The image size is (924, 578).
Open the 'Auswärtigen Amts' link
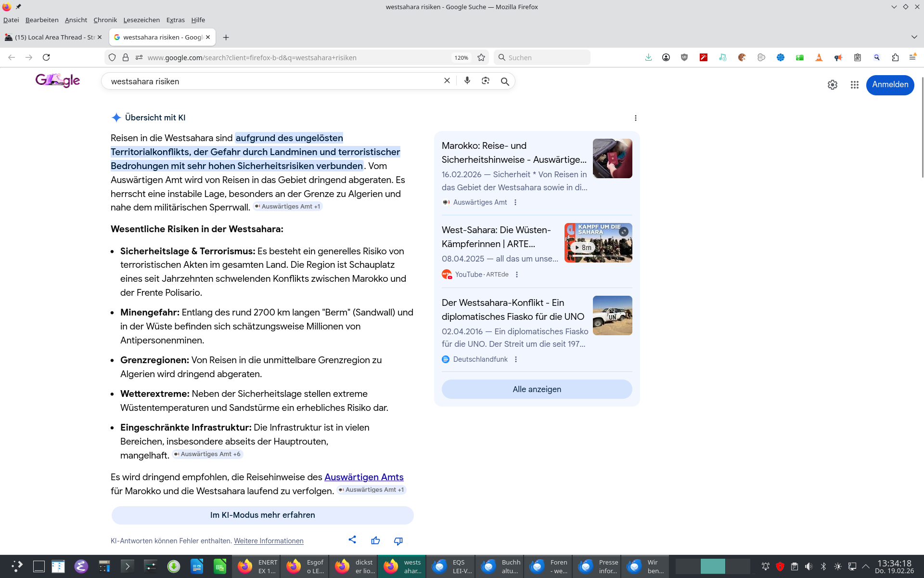tap(364, 477)
